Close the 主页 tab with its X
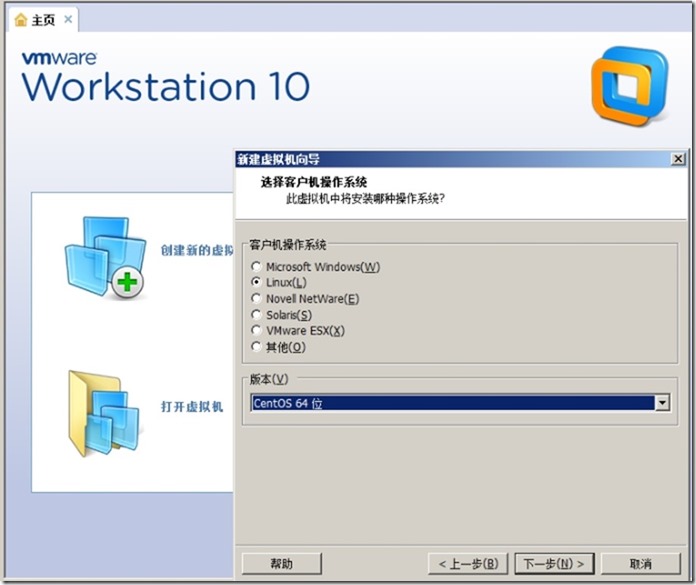Viewport: 696px width, 585px height. 68,20
